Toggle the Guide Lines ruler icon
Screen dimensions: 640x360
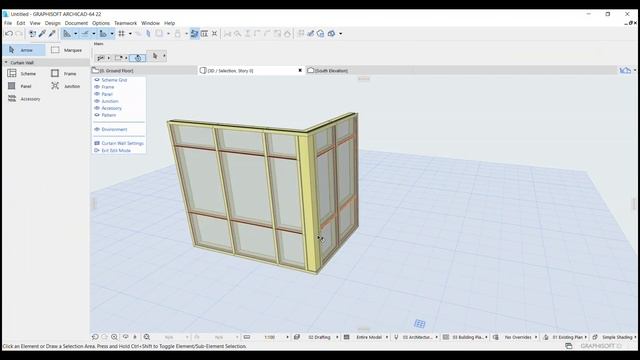(x=67, y=34)
